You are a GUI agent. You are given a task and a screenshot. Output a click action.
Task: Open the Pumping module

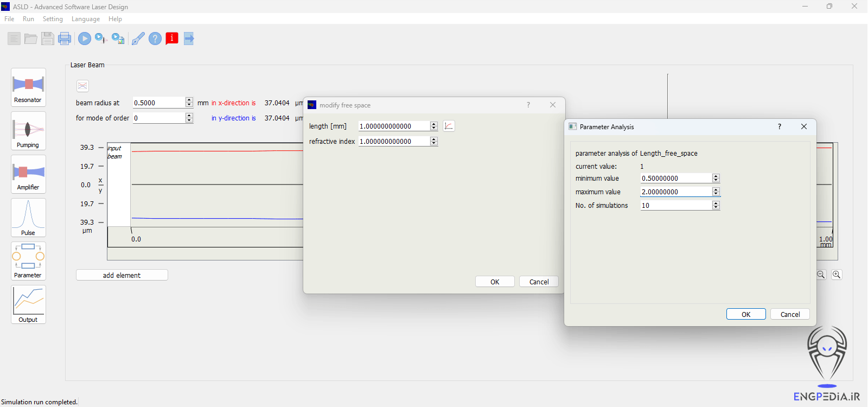28,131
